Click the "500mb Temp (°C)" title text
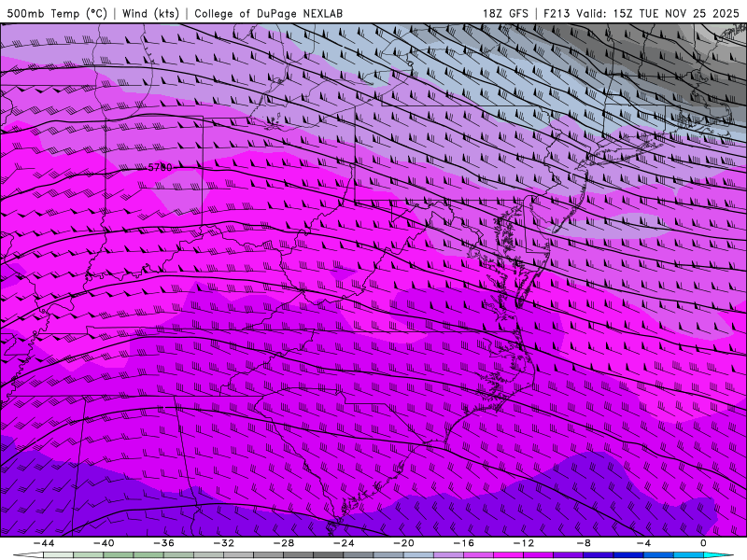 click(57, 13)
